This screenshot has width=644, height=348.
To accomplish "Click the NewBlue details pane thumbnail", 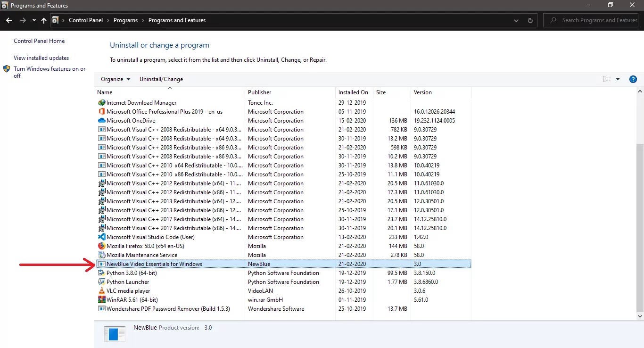I will 115,334.
